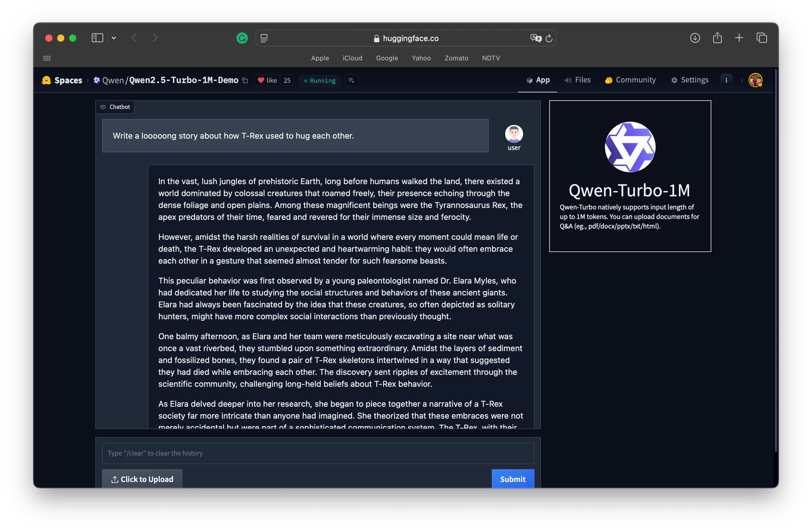Open the logs icon next to Running

351,80
